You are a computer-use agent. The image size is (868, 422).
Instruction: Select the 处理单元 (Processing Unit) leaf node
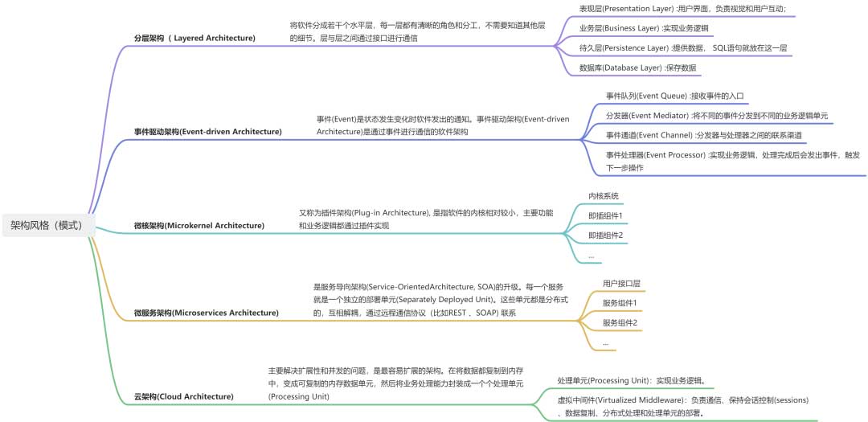pos(631,380)
